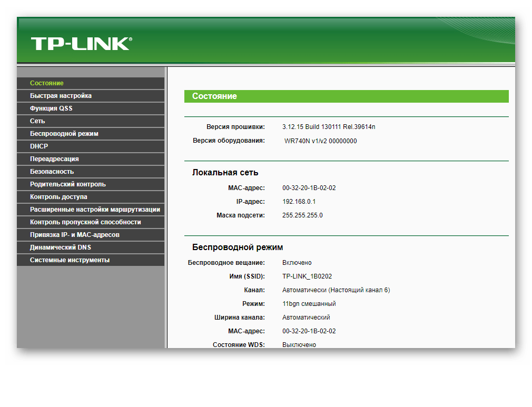Image resolution: width=532 pixels, height=407 pixels.
Task: Click the IP address 192.168.0.1 value
Action: [299, 202]
